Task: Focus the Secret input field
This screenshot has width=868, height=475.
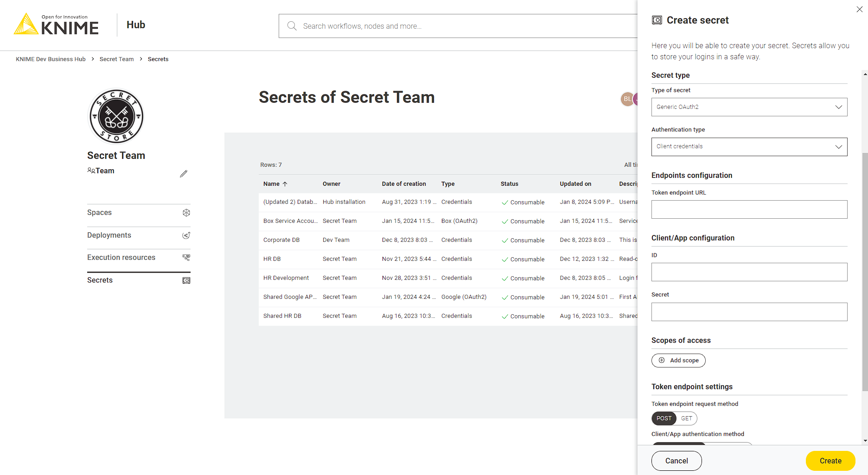Action: pyautogui.click(x=749, y=312)
